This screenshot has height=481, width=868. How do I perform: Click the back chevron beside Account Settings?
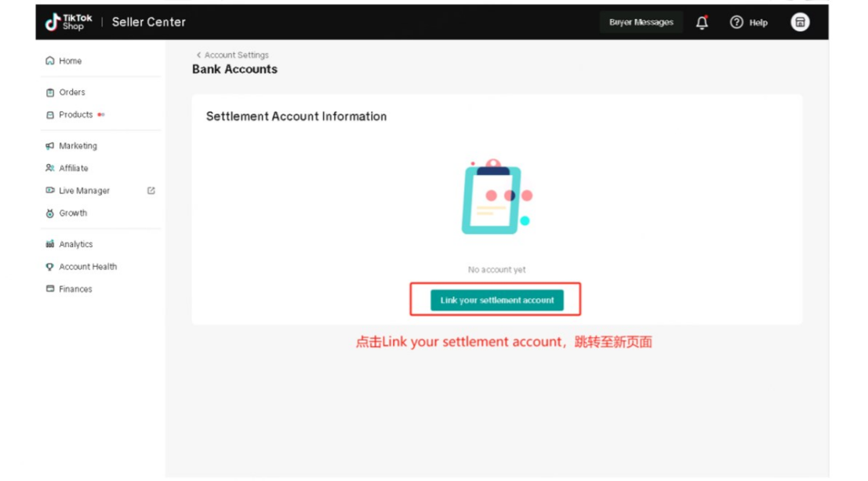pos(198,55)
